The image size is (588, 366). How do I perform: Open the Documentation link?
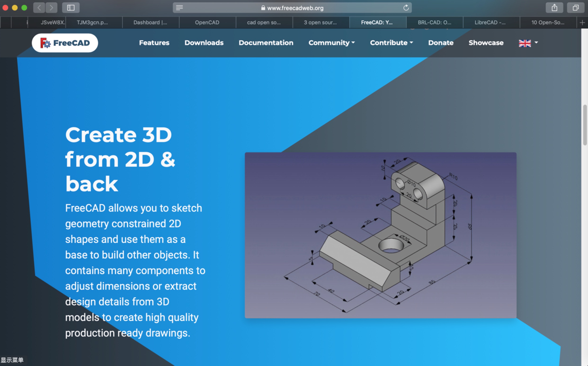[266, 43]
